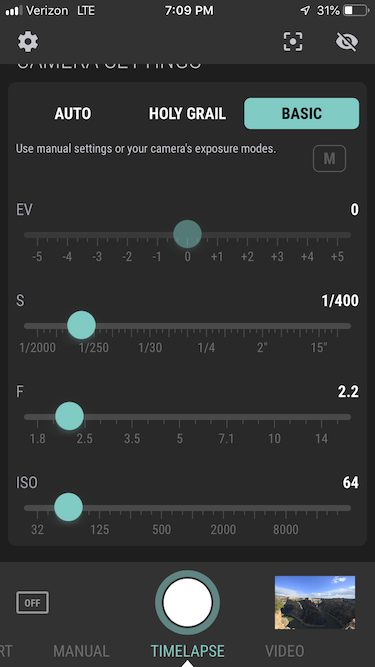Tap the shutter speed slider knob
Image resolution: width=375 pixels, height=667 pixels.
pos(81,325)
